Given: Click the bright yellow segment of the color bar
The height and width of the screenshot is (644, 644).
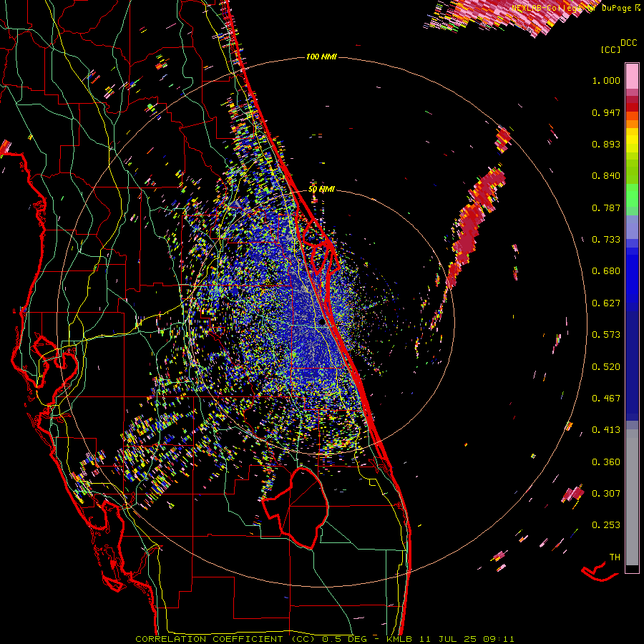Looking at the screenshot, I should pyautogui.click(x=632, y=140).
